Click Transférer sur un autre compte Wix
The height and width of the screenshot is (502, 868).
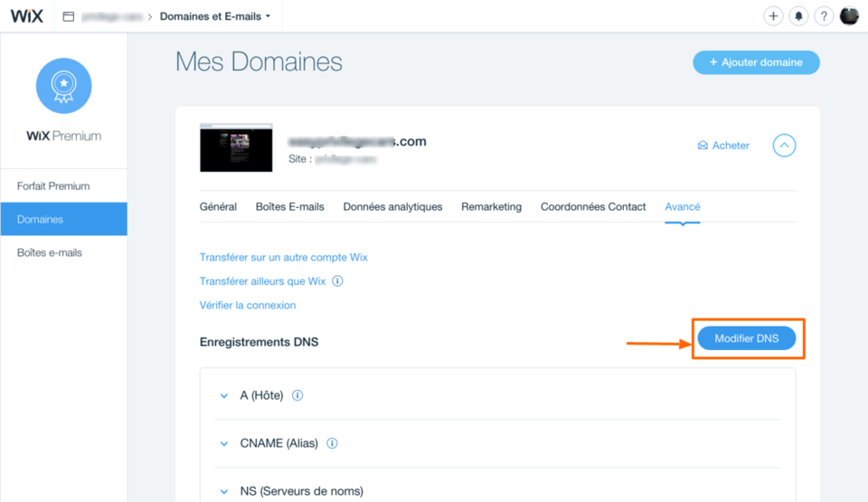[283, 257]
